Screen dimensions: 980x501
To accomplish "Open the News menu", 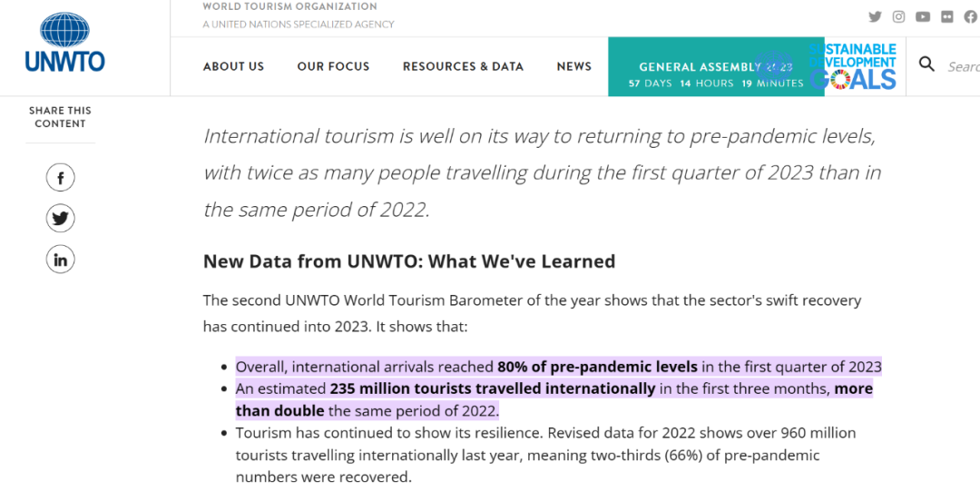I will point(573,66).
